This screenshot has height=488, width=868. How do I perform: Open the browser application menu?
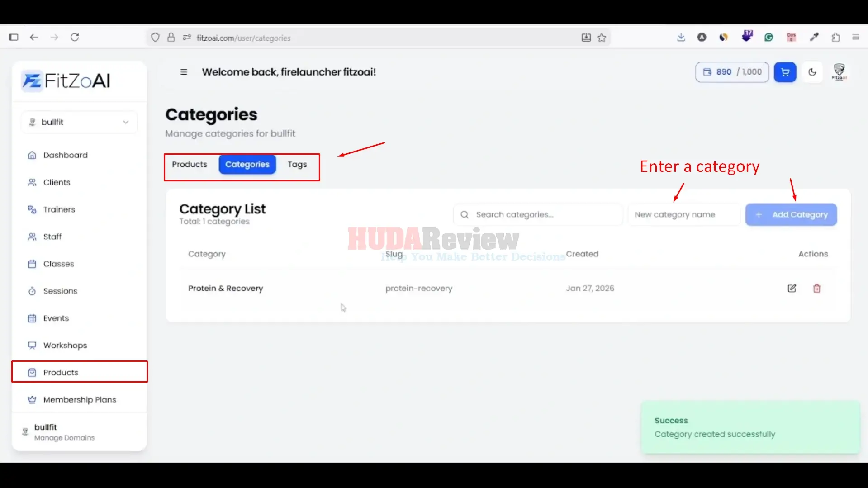[855, 37]
